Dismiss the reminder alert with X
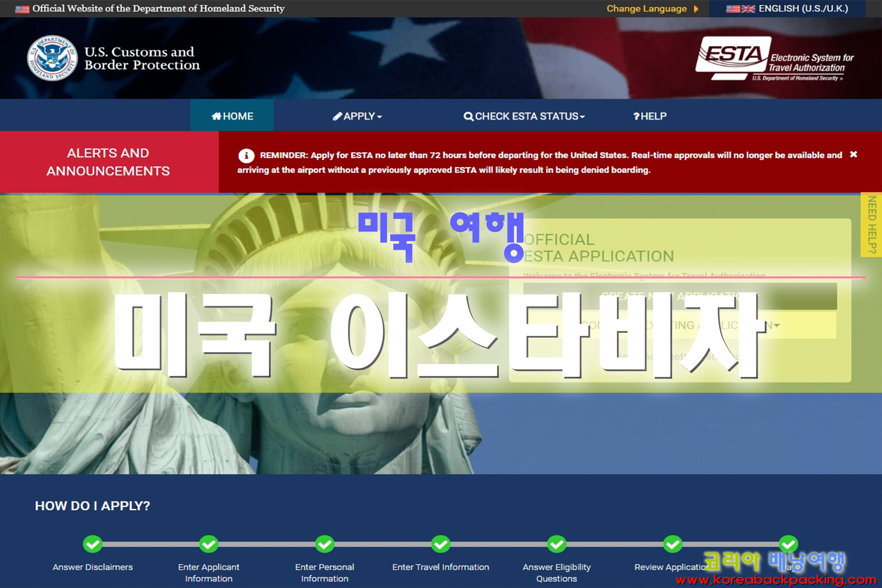The width and height of the screenshot is (882, 588). (853, 154)
